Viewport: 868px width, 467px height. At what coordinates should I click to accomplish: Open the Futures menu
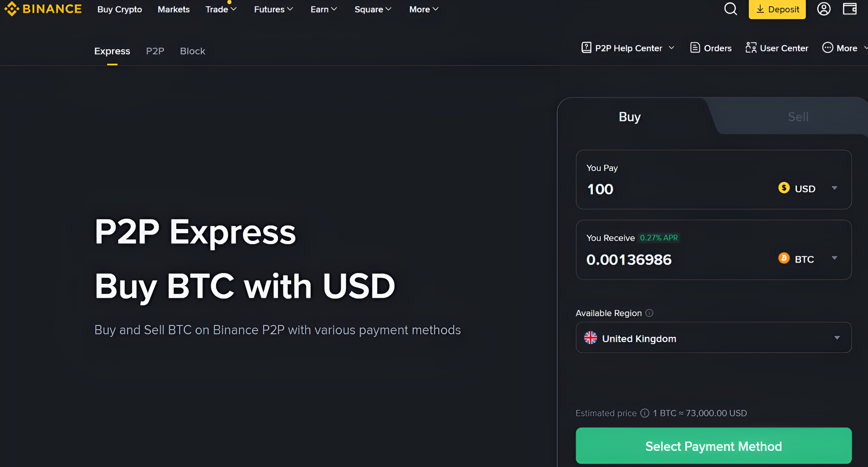coord(273,9)
